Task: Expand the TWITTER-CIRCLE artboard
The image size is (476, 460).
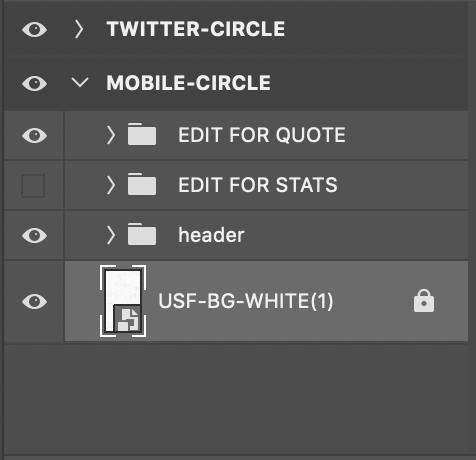Action: [x=79, y=29]
